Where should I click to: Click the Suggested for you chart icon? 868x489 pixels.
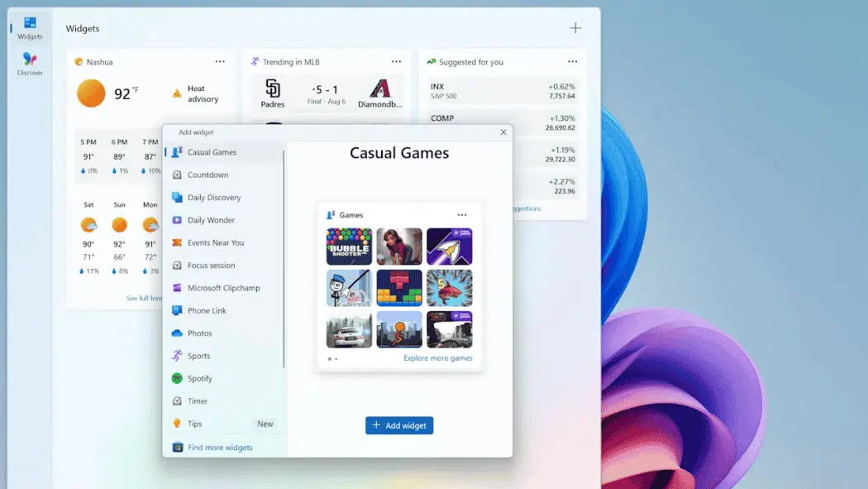point(432,61)
